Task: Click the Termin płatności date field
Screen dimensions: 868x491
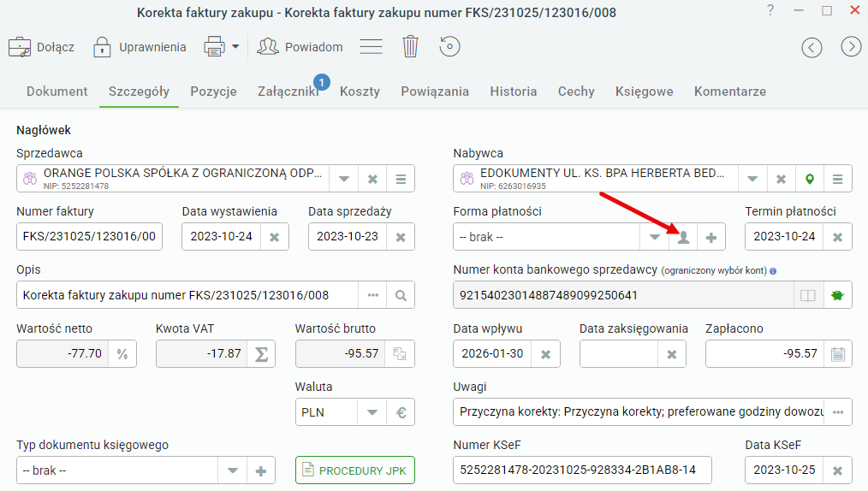Action: click(784, 237)
